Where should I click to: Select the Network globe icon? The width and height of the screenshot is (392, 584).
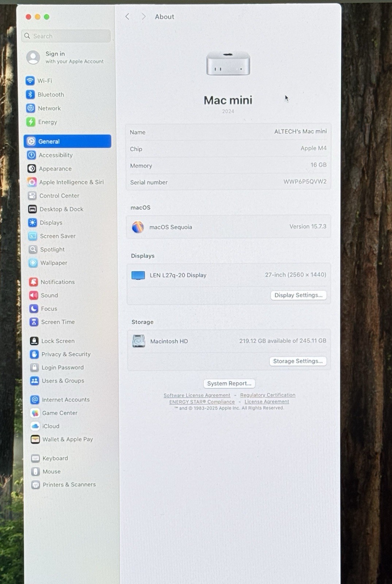click(31, 108)
